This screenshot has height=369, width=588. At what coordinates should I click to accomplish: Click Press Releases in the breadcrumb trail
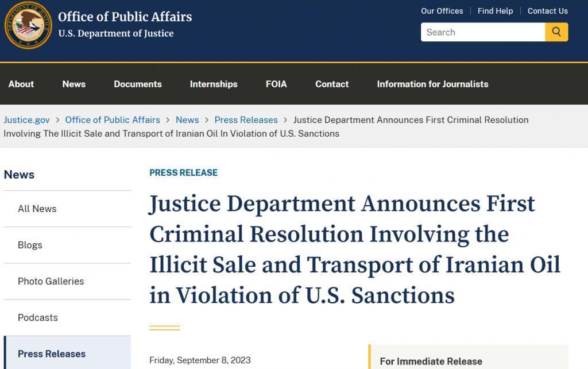coord(246,120)
